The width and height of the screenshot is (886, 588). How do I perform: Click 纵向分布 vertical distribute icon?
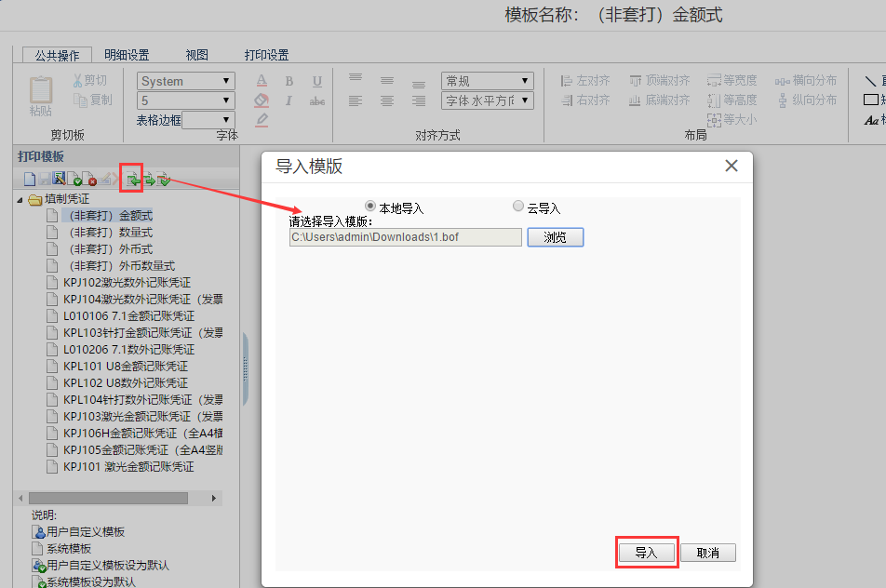[x=783, y=100]
